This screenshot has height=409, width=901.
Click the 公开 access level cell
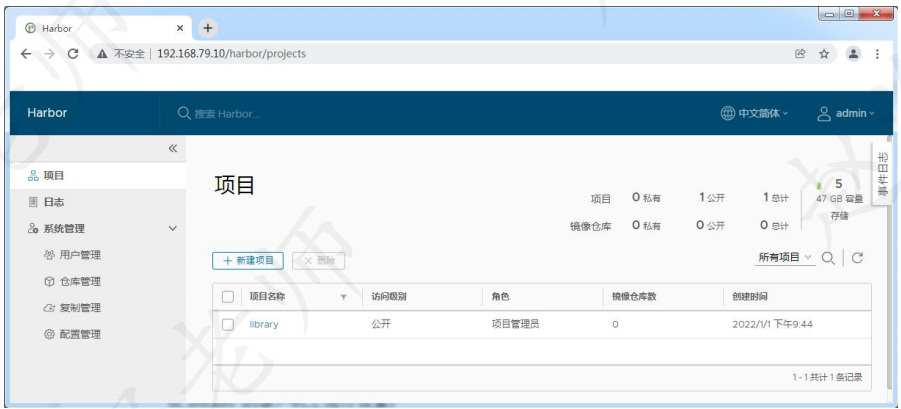(381, 324)
